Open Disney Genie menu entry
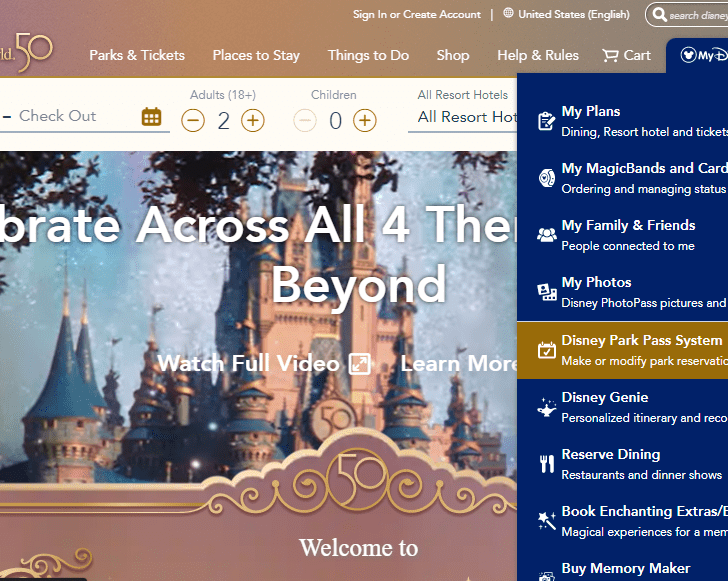The width and height of the screenshot is (728, 581). [622, 407]
